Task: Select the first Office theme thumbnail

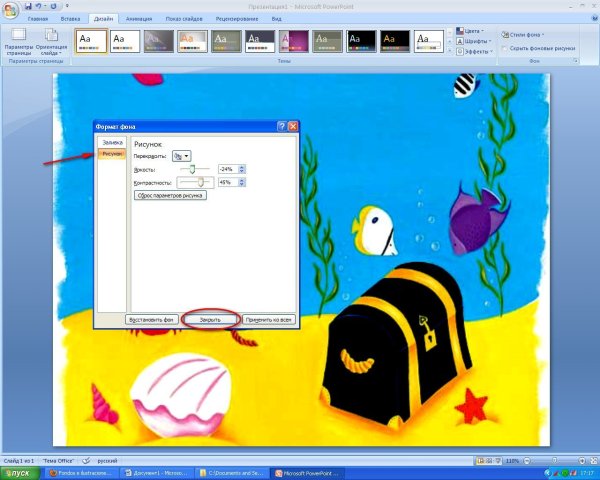Action: (x=91, y=40)
